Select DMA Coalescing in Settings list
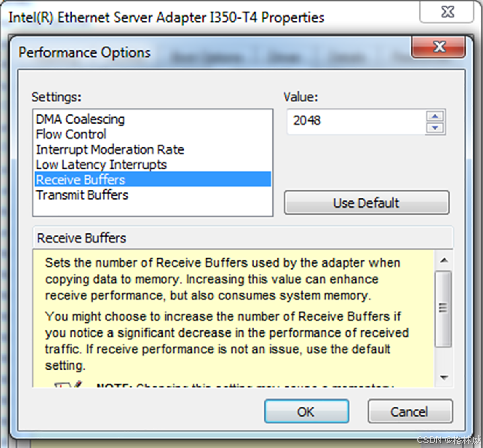The height and width of the screenshot is (448, 483). (153, 119)
